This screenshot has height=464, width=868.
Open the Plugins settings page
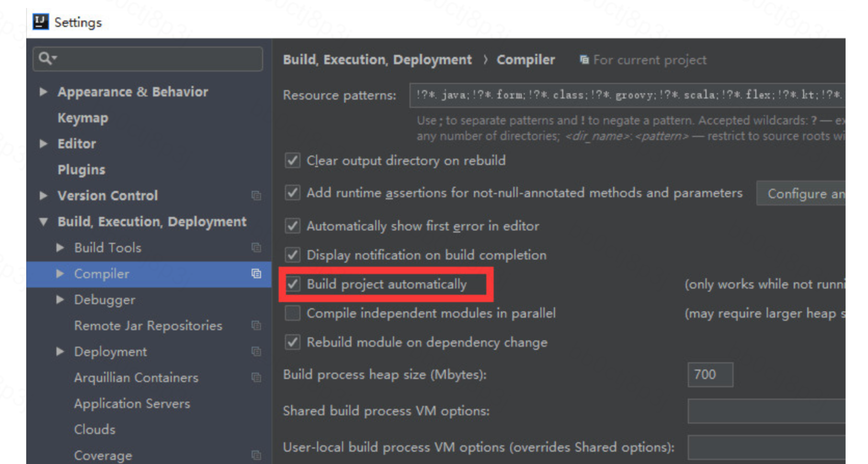[x=82, y=170]
